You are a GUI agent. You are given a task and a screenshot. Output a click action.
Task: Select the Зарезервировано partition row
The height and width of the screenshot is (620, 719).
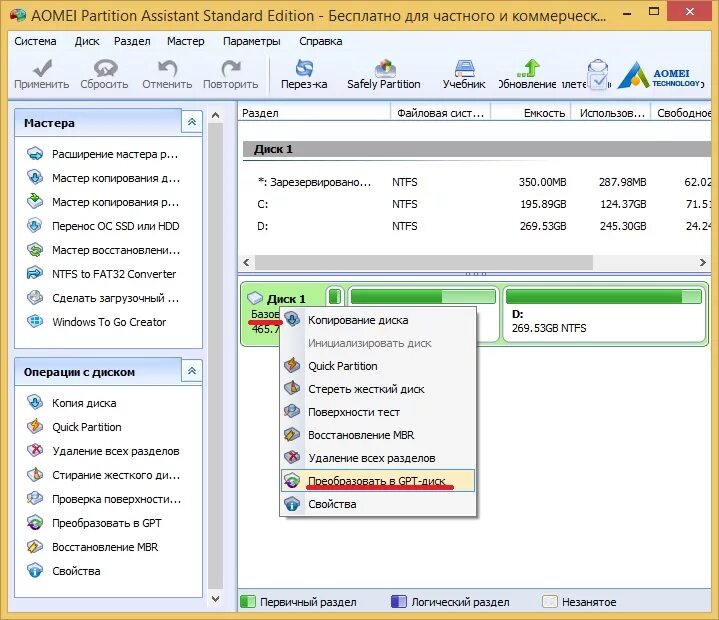tap(477, 182)
